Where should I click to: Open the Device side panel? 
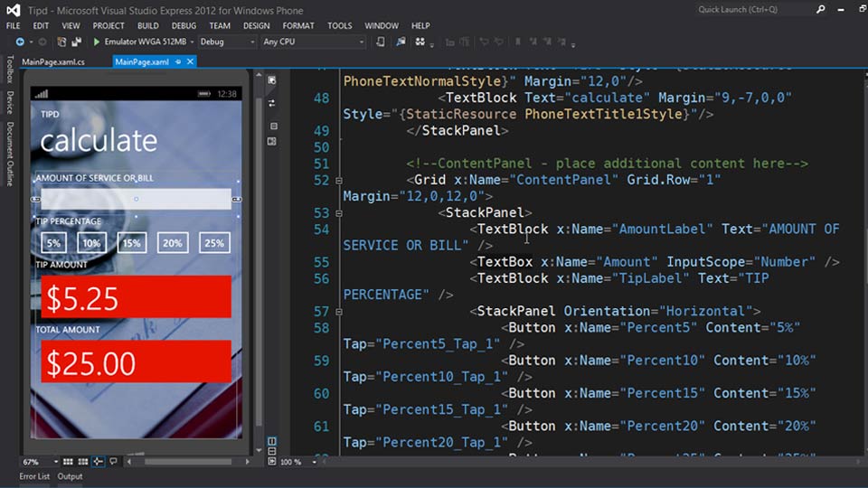(x=9, y=102)
